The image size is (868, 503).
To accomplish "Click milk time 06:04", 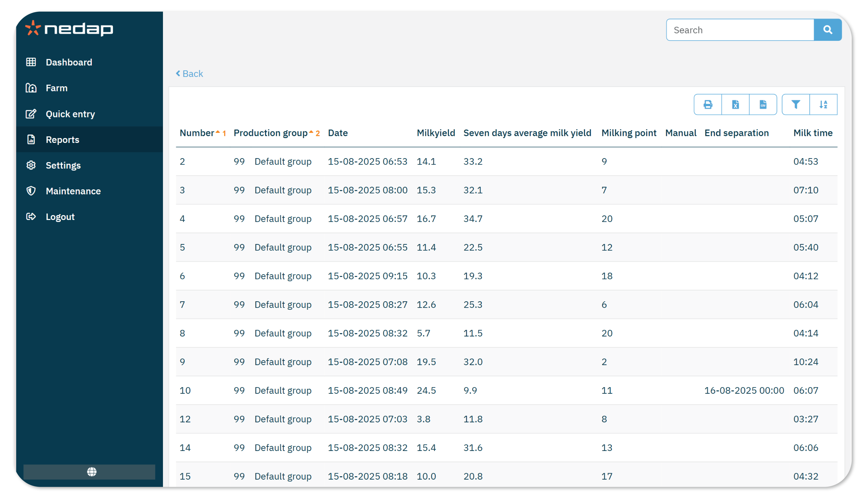I will coord(806,304).
